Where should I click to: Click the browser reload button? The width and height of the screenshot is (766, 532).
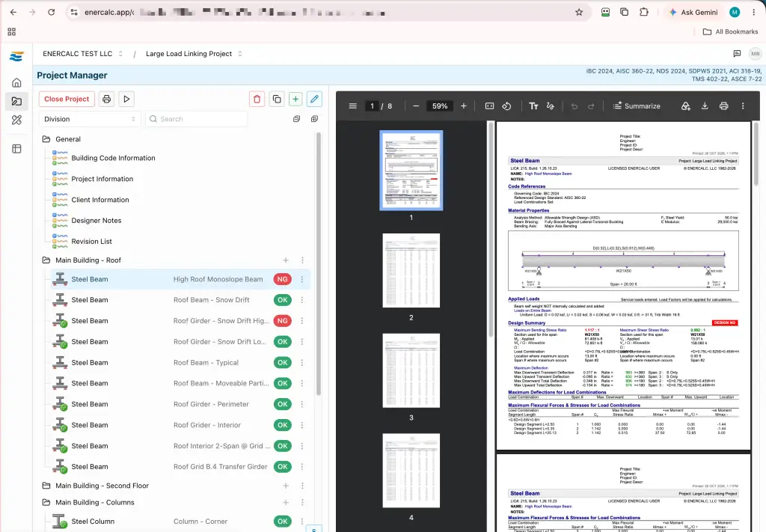click(x=52, y=12)
